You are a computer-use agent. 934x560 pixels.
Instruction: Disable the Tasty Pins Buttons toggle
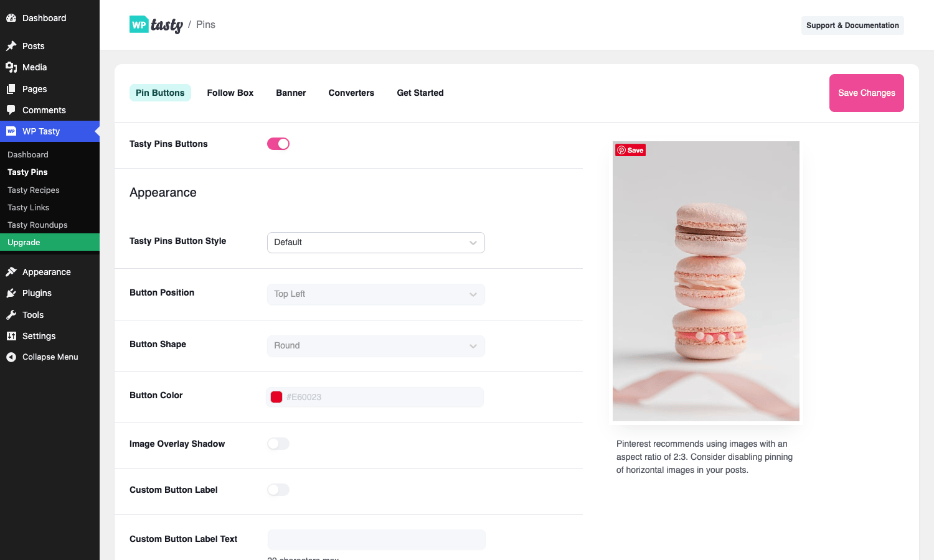tap(278, 144)
